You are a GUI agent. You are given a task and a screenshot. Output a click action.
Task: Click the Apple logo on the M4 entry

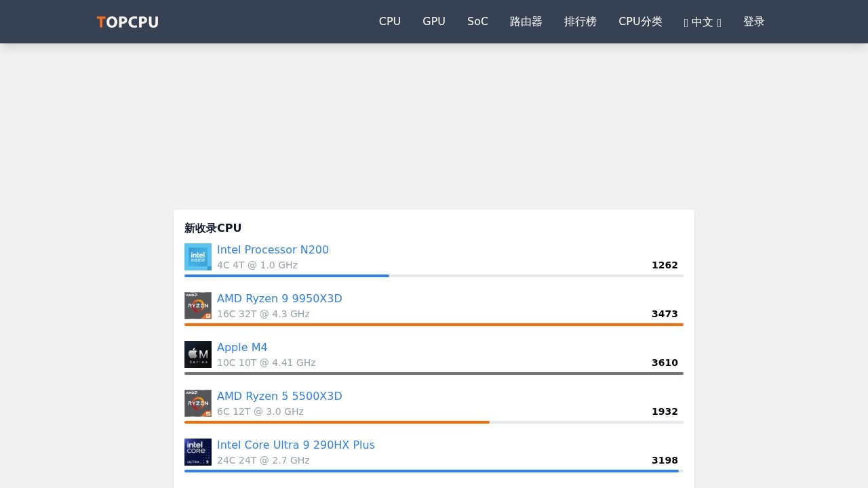click(198, 354)
